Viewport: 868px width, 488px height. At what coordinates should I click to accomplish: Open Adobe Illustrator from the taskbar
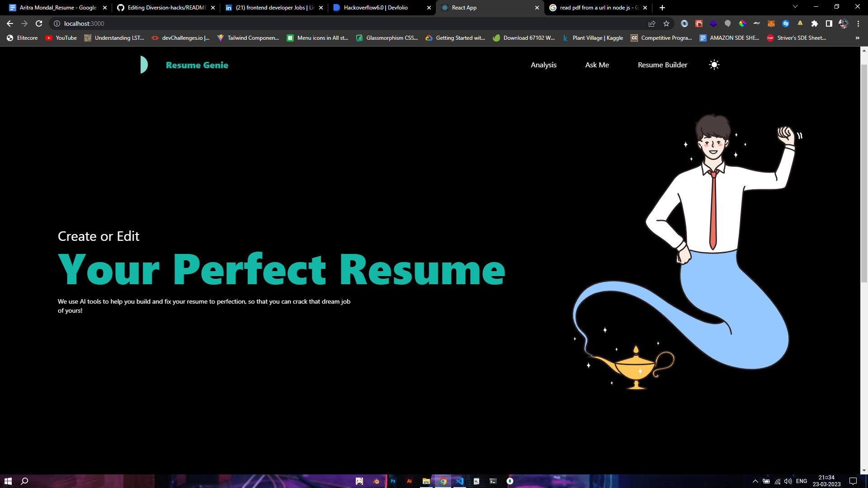pos(409,481)
